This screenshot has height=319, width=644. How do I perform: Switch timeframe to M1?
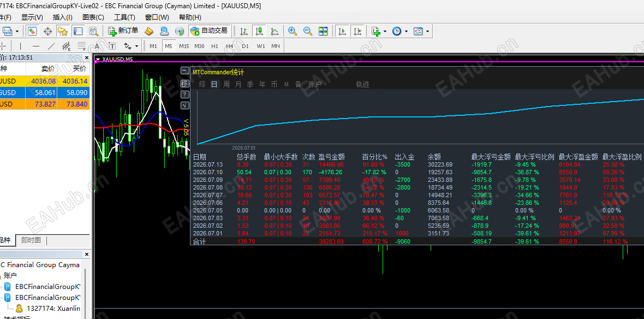coord(153,46)
